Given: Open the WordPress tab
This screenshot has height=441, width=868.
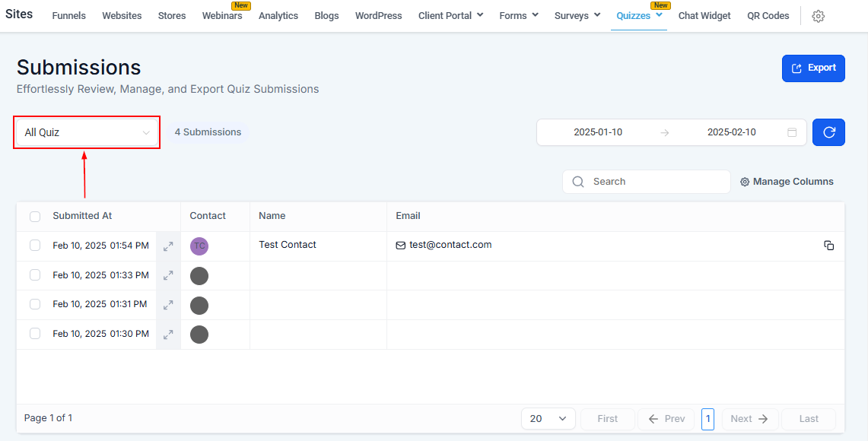Looking at the screenshot, I should 379,15.
